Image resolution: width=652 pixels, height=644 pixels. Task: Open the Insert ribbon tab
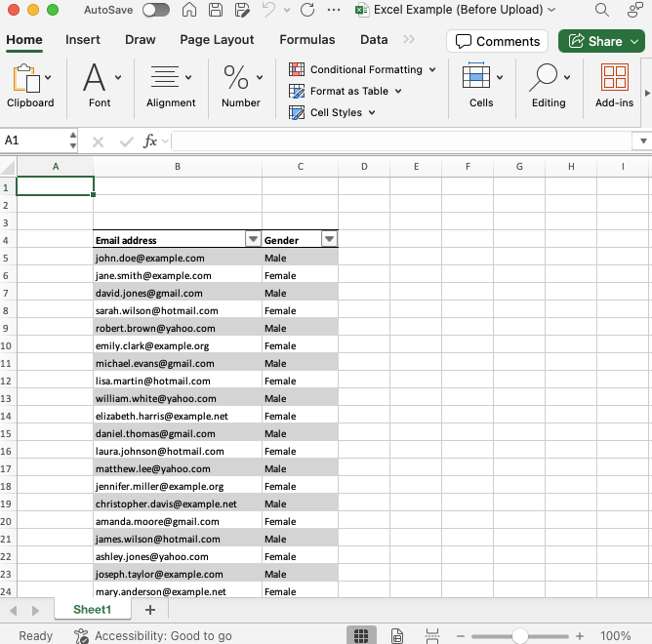tap(83, 40)
